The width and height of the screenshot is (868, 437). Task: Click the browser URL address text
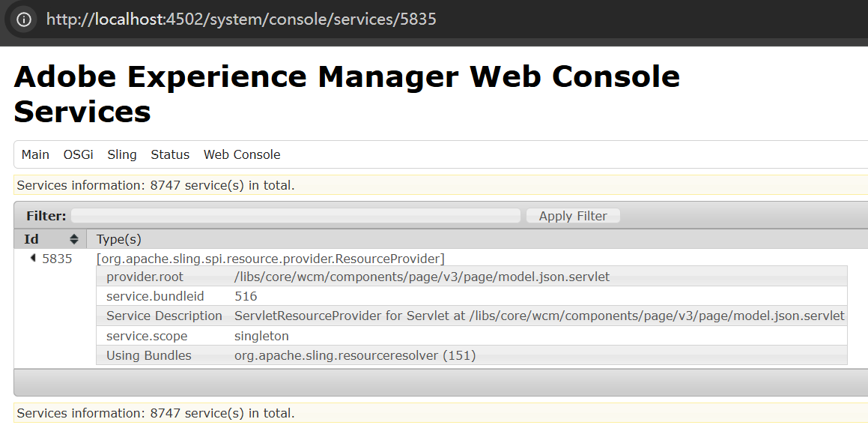(x=241, y=19)
